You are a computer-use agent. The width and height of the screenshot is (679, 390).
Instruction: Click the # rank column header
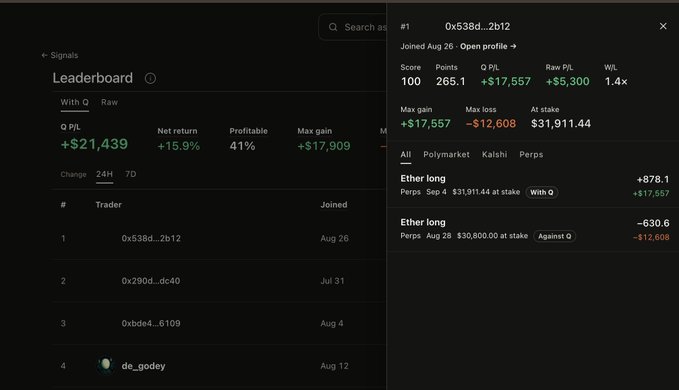(x=63, y=205)
